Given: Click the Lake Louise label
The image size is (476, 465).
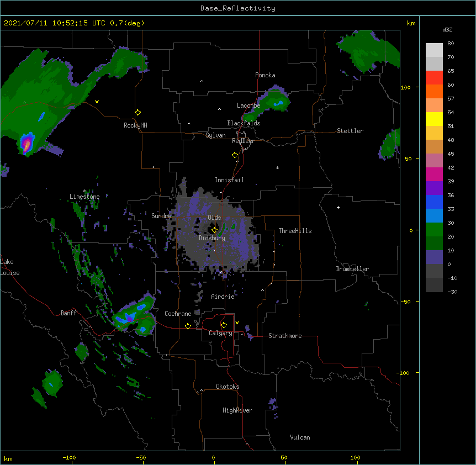Looking at the screenshot, I should (x=10, y=267).
